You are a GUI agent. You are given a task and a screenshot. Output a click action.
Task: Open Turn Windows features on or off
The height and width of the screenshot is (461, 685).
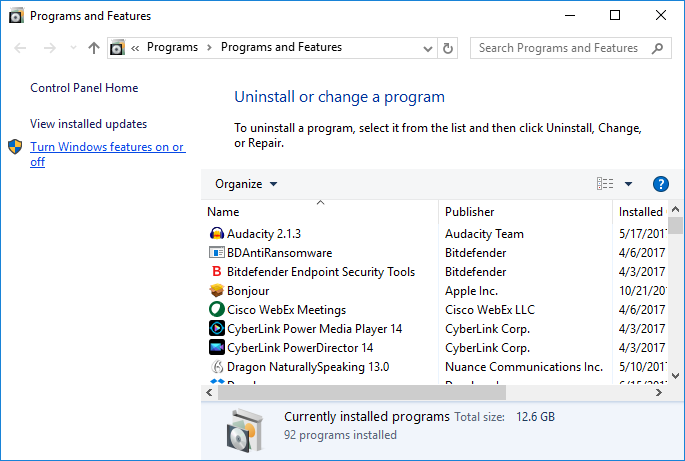[107, 154]
